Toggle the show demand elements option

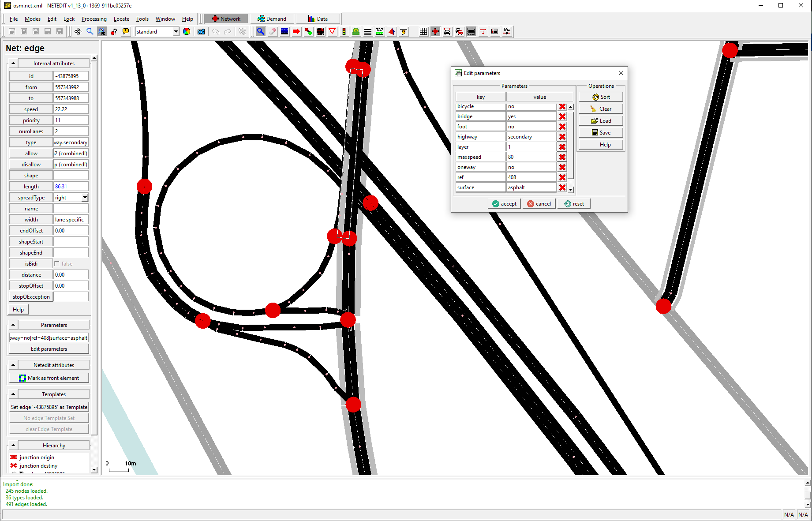[459, 31]
